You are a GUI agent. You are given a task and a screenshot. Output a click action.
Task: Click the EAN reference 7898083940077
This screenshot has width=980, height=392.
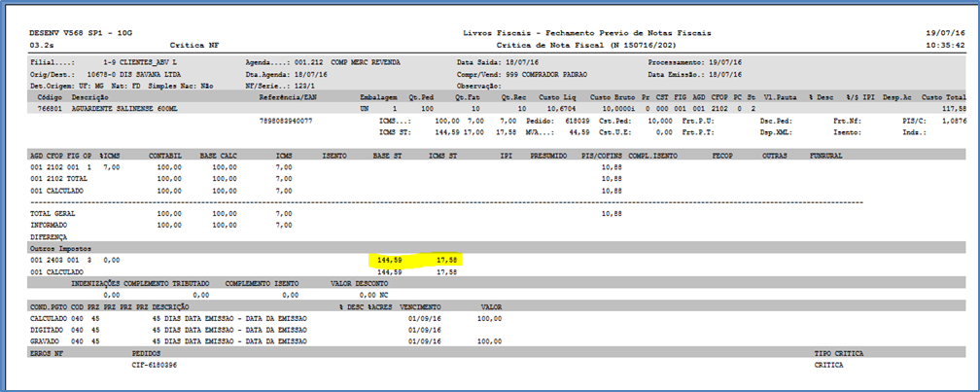point(286,121)
